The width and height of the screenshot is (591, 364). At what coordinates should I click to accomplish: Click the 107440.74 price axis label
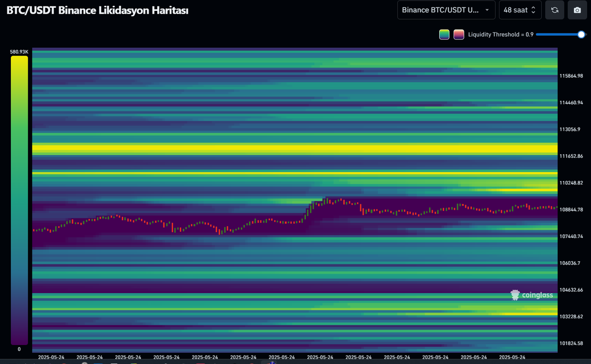click(571, 236)
